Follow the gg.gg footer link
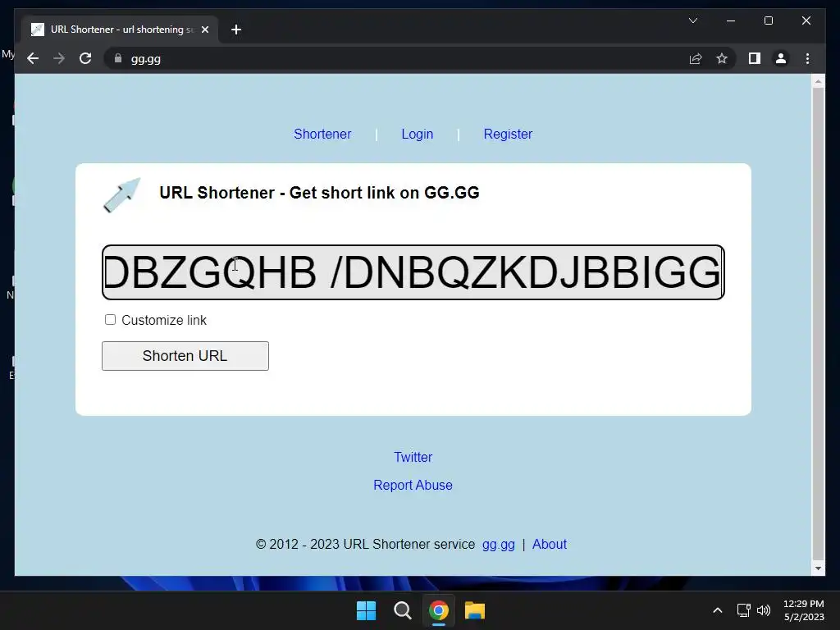840x630 pixels. pyautogui.click(x=498, y=545)
